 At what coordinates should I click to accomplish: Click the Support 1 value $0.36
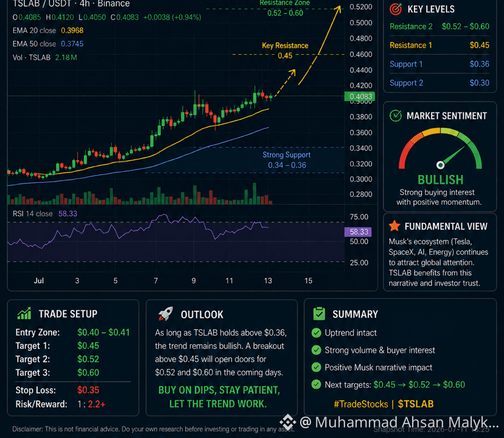coord(479,64)
